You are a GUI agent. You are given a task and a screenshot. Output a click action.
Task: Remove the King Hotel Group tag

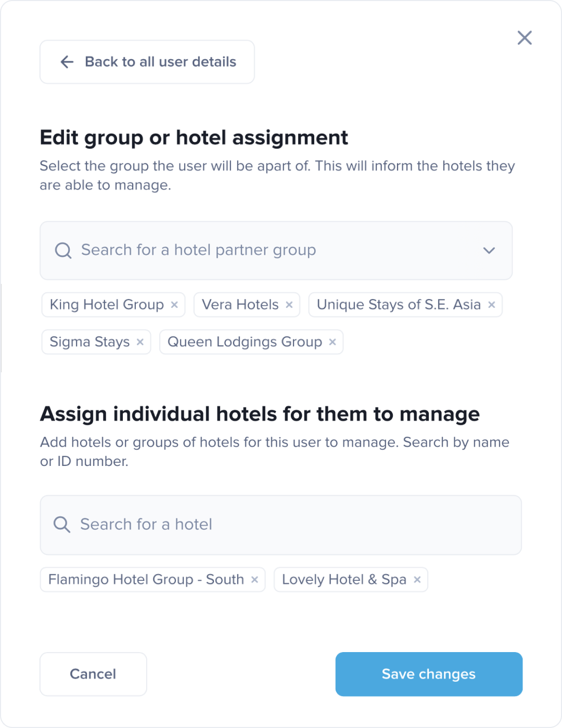coord(174,305)
